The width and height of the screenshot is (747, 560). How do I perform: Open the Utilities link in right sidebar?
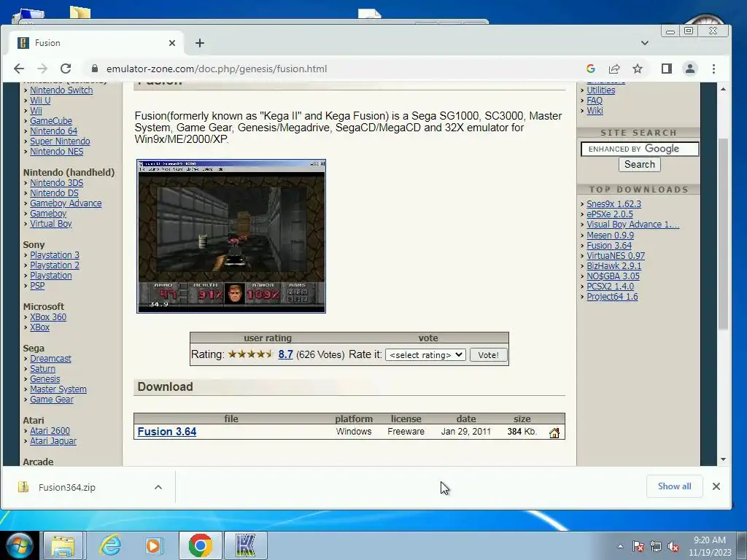[x=601, y=90]
